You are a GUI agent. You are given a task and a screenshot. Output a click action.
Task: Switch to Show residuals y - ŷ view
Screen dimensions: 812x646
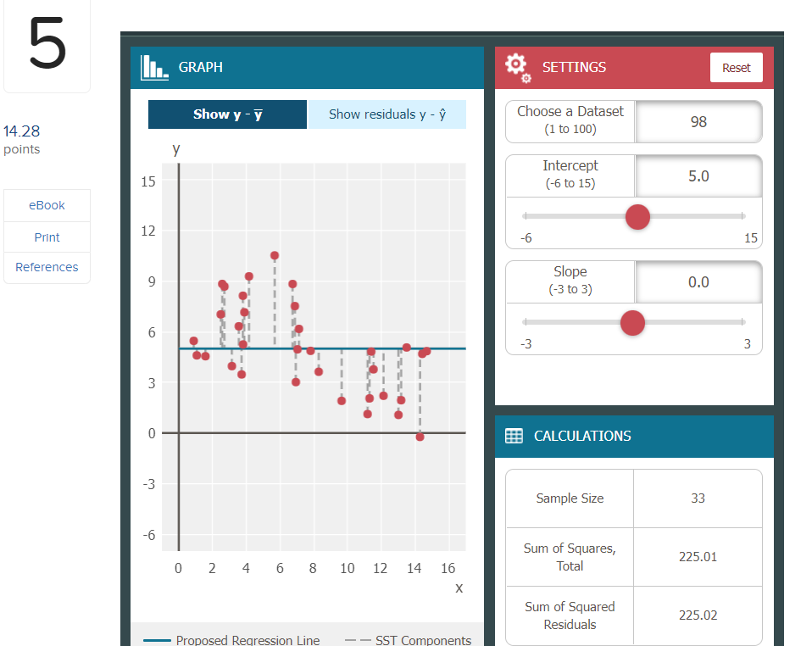pyautogui.click(x=387, y=114)
